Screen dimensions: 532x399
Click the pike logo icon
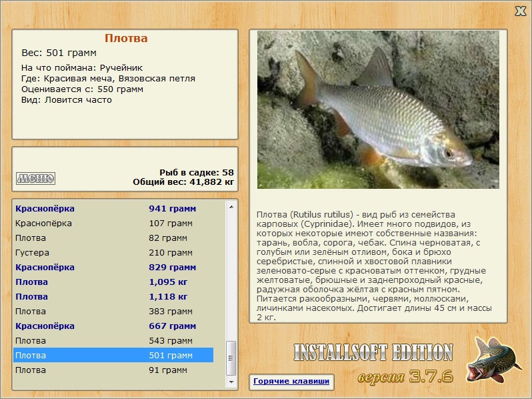pyautogui.click(x=493, y=359)
